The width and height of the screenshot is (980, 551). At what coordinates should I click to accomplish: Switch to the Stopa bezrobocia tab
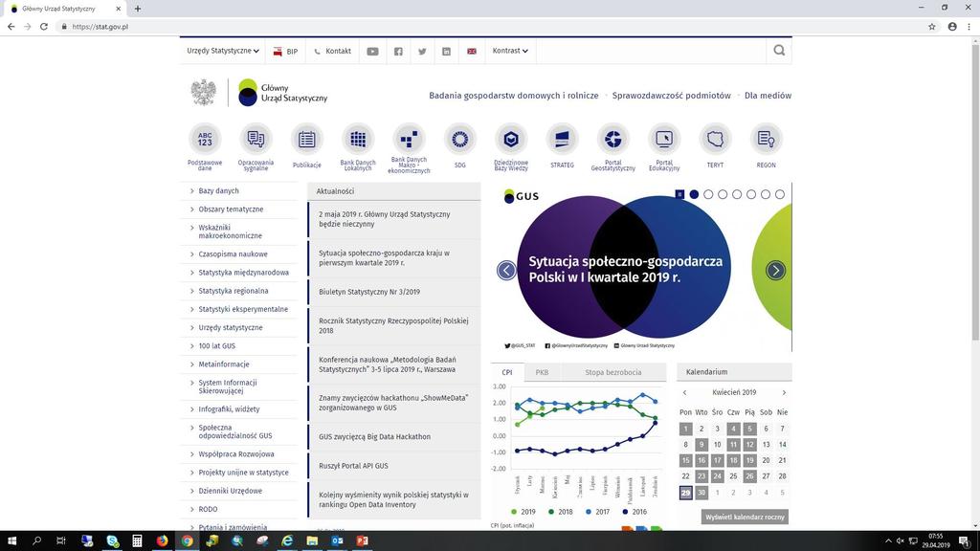tap(613, 372)
